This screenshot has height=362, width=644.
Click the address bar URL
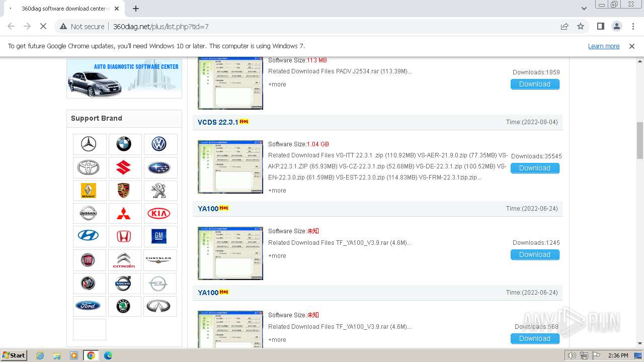161,26
